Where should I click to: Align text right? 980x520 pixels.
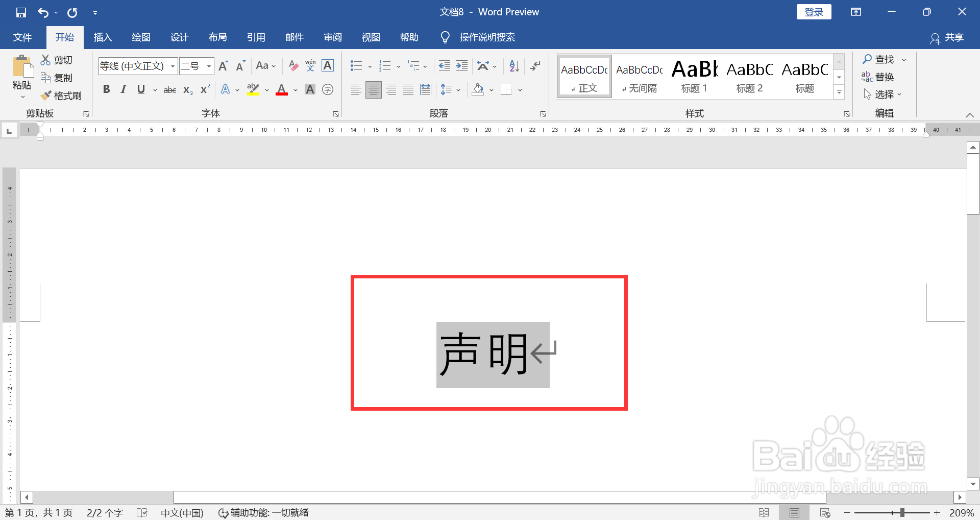tap(391, 90)
